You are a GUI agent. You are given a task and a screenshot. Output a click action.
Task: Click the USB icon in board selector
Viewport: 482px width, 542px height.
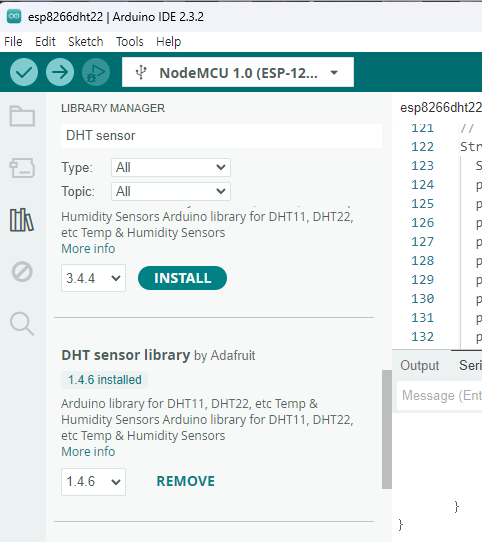(x=141, y=73)
